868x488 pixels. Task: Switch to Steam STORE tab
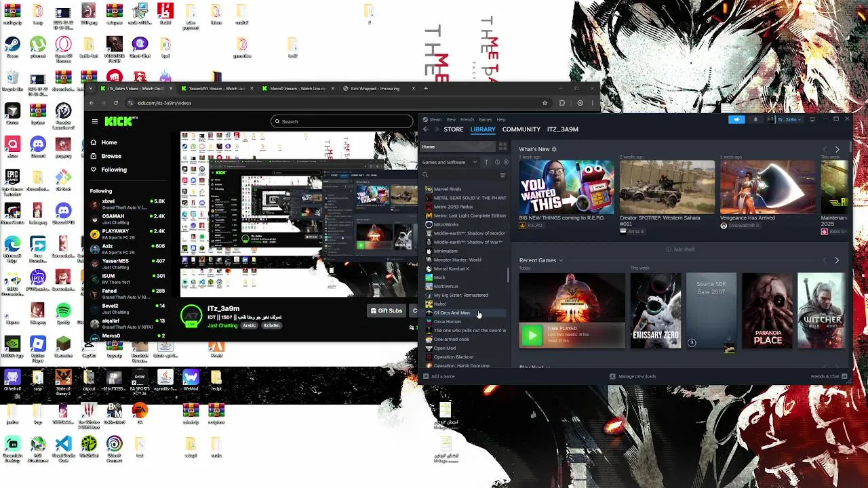(454, 129)
